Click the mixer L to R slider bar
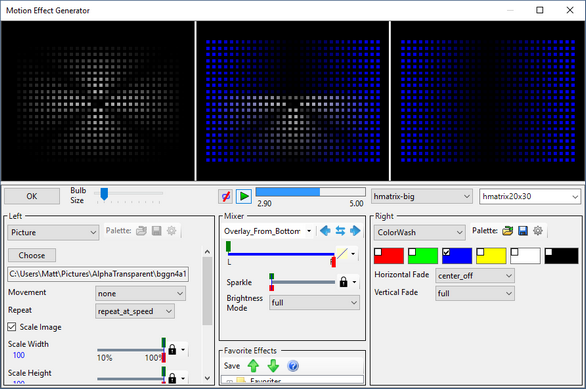 [x=280, y=254]
